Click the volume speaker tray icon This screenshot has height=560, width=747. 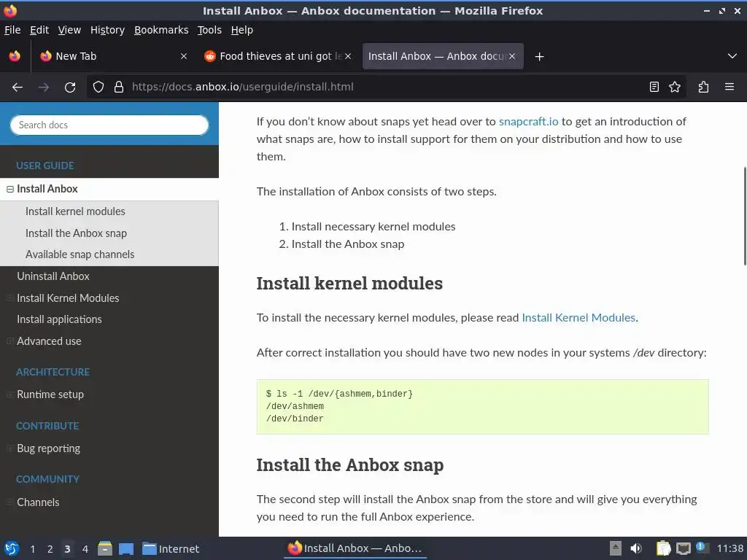pos(636,548)
